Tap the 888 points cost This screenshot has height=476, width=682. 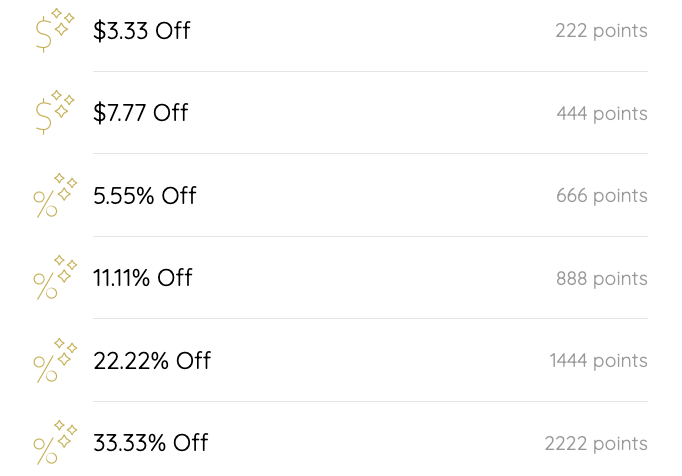pos(602,279)
